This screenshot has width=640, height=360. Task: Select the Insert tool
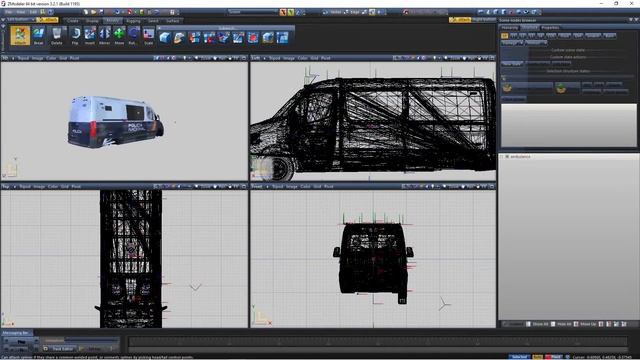pos(90,35)
